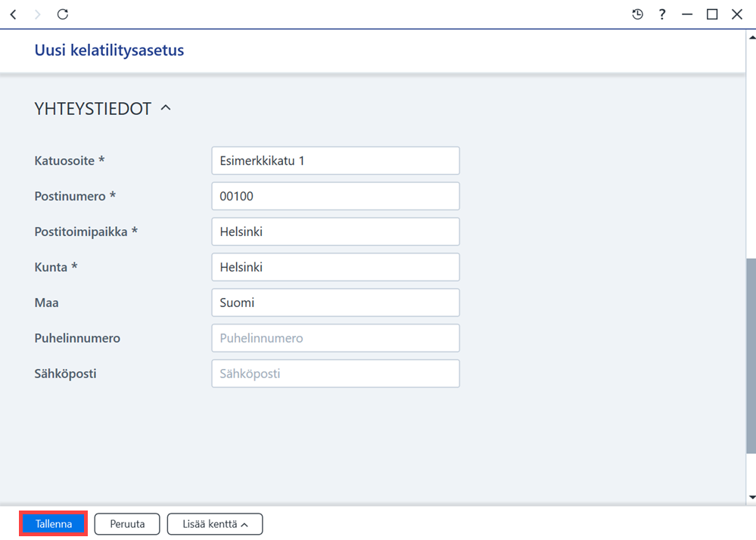Open the history clock icon
756x540 pixels.
637,14
